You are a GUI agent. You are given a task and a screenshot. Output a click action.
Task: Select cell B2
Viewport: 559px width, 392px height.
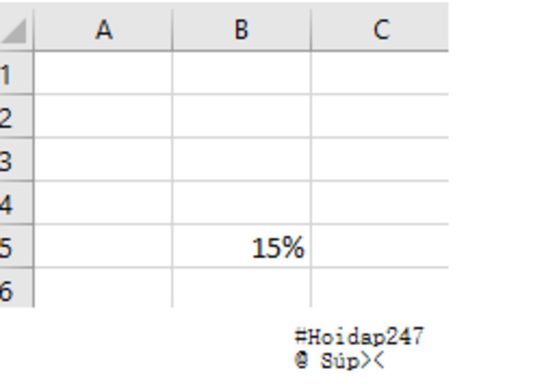click(241, 117)
